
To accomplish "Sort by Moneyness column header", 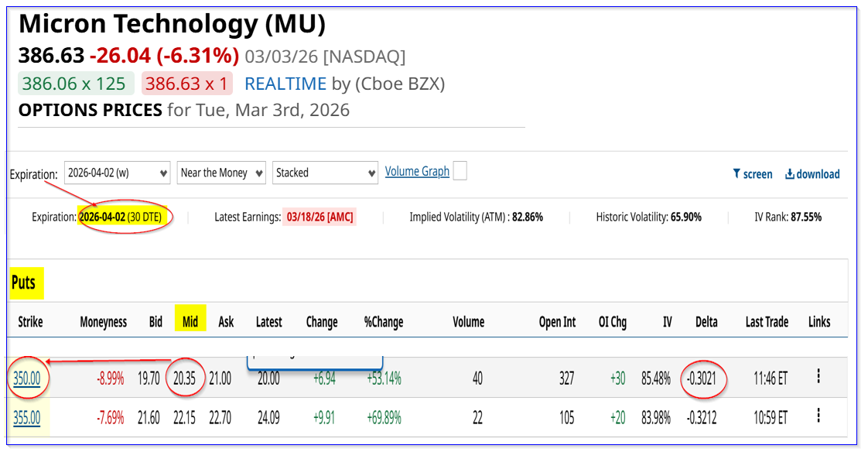I will coord(103,322).
